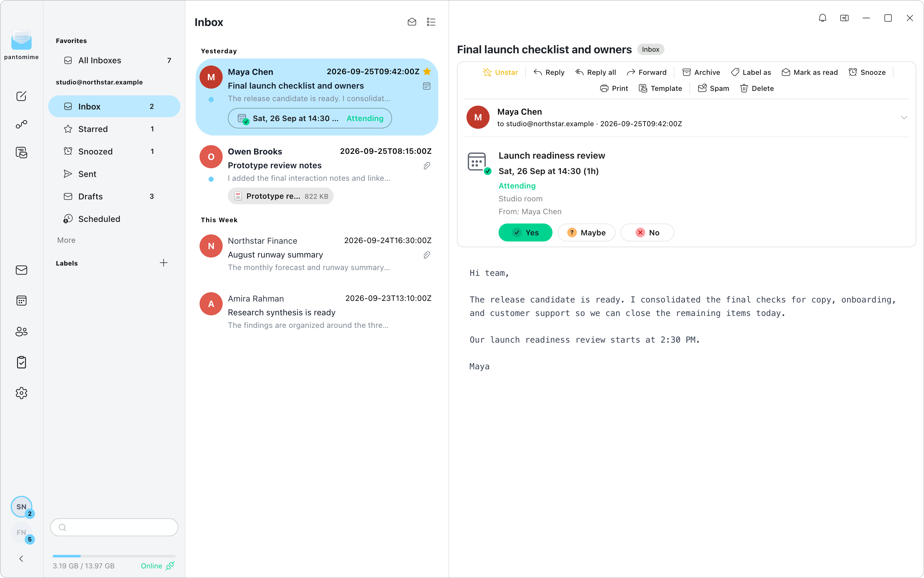The width and height of the screenshot is (924, 578).
Task: Forward this message
Action: 646,72
